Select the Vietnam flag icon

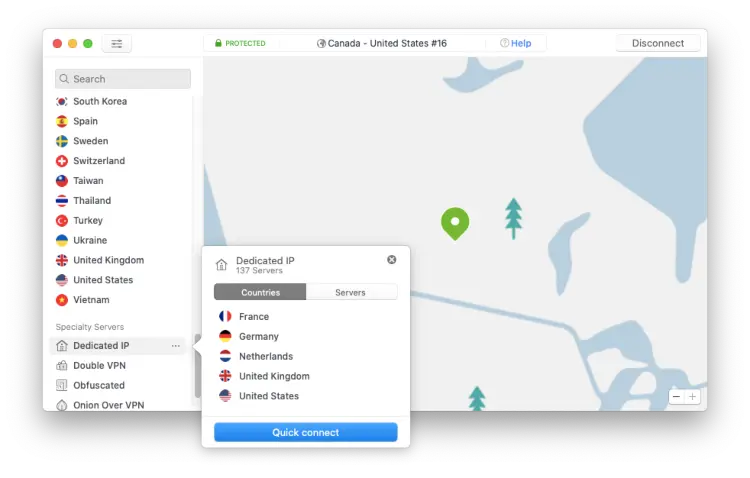click(x=62, y=300)
